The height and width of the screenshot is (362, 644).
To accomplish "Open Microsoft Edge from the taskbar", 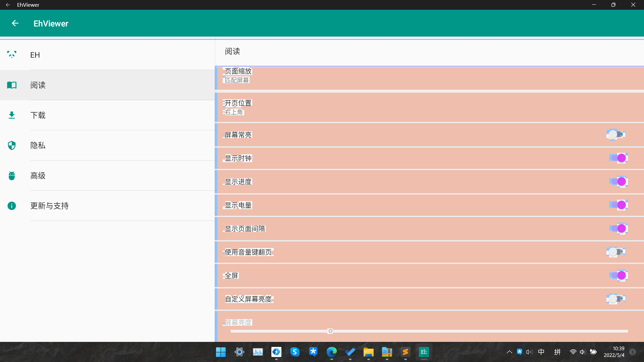I will tap(331, 352).
